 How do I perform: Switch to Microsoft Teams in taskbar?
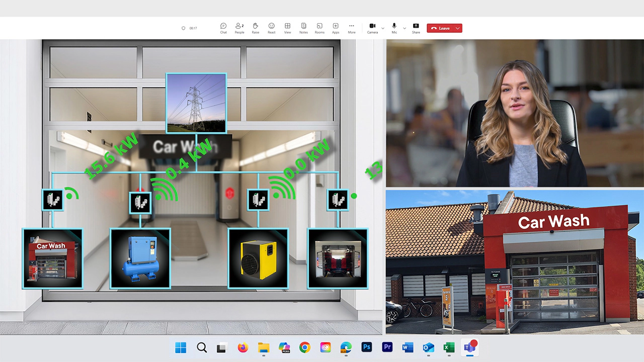470,347
